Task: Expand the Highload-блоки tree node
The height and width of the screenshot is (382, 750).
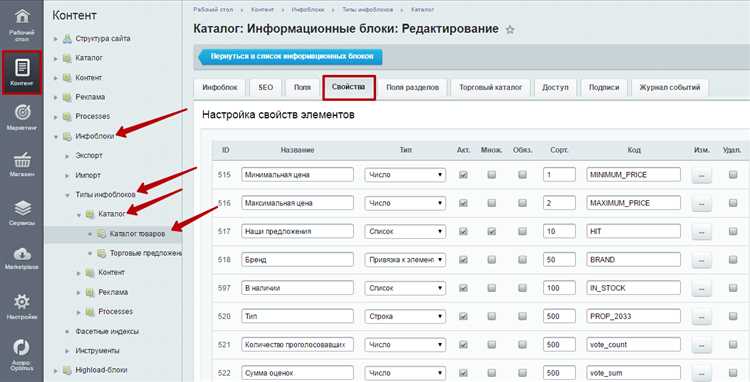Action: 55,371
